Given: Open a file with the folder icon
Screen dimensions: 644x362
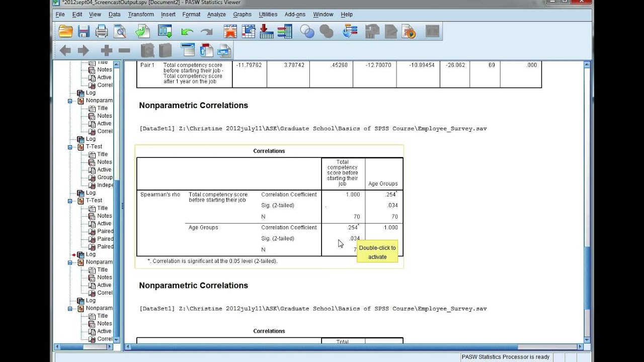Looking at the screenshot, I should tap(66, 32).
